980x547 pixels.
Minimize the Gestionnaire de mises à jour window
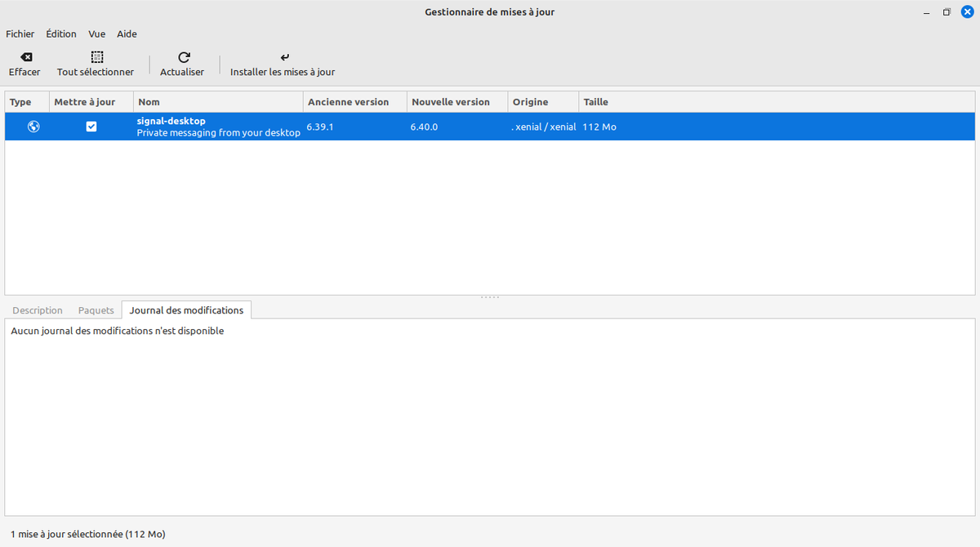(926, 12)
